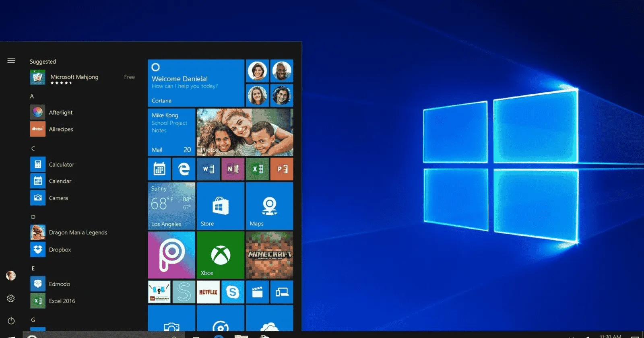Open the Power options button
Image resolution: width=644 pixels, height=338 pixels.
pos(11,321)
